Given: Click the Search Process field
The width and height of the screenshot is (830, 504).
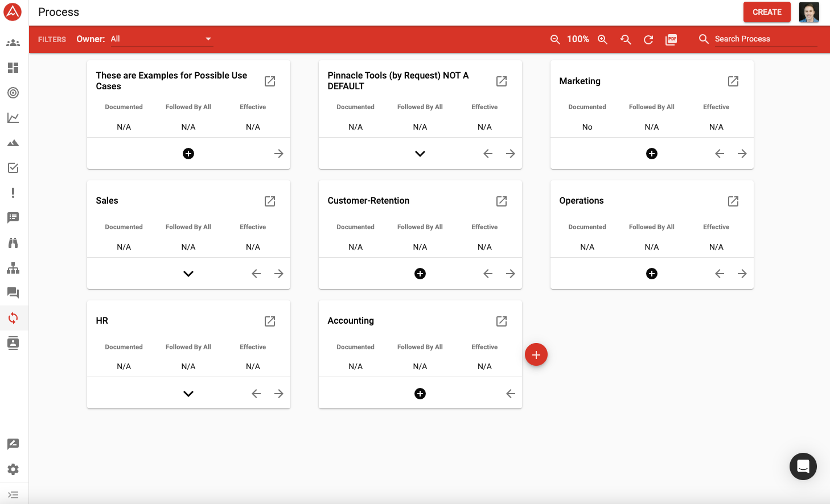Looking at the screenshot, I should click(765, 39).
